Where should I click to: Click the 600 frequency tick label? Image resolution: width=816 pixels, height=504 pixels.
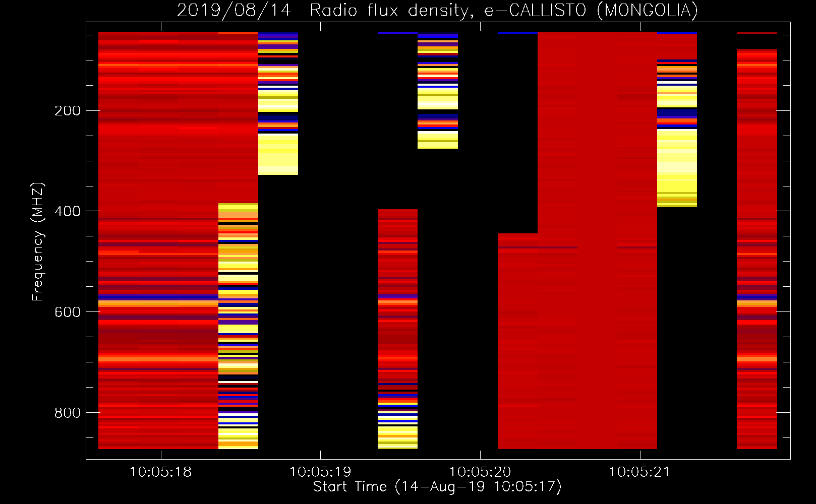pyautogui.click(x=68, y=312)
